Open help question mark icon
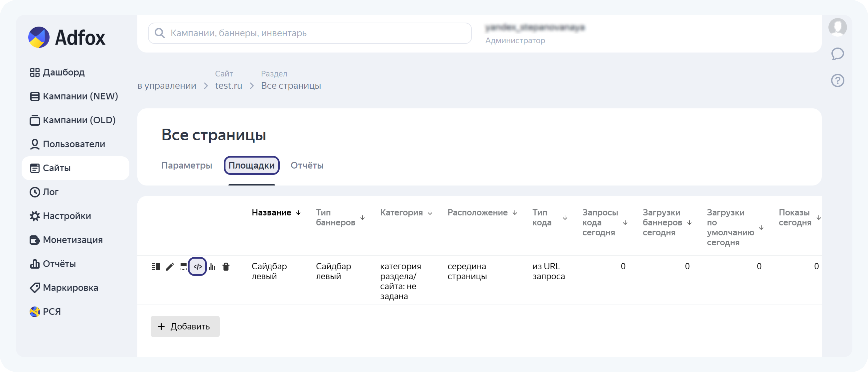Screen dimensions: 868x372 [837, 80]
